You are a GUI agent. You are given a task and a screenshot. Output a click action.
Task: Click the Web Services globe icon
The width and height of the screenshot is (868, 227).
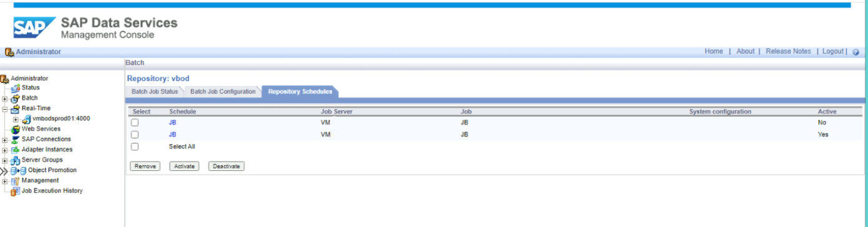click(x=16, y=129)
